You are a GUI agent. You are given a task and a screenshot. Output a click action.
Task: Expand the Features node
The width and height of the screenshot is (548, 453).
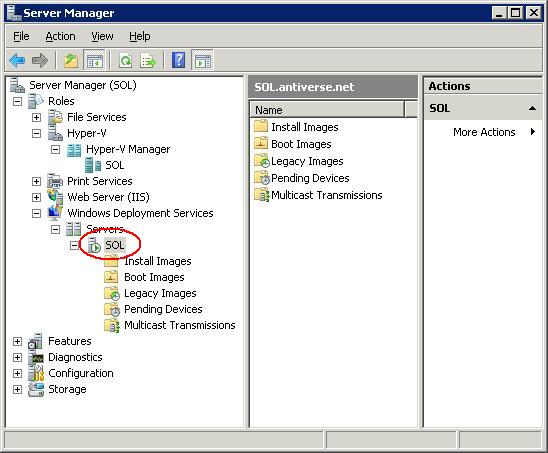(17, 341)
